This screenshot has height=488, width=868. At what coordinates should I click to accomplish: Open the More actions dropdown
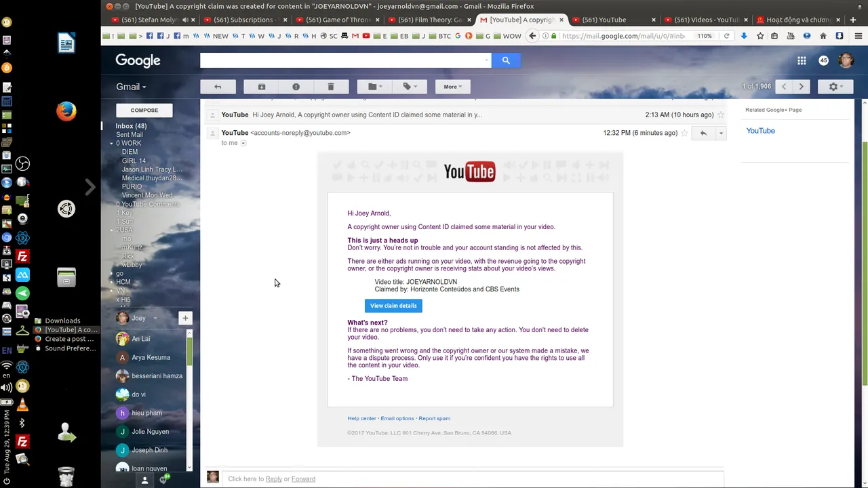[x=452, y=87]
